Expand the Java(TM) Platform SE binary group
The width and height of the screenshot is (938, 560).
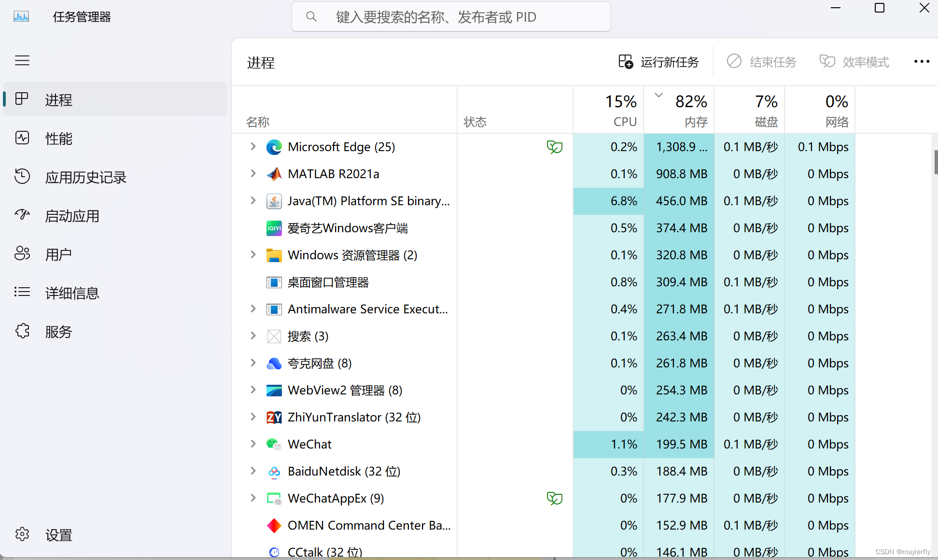(x=253, y=200)
